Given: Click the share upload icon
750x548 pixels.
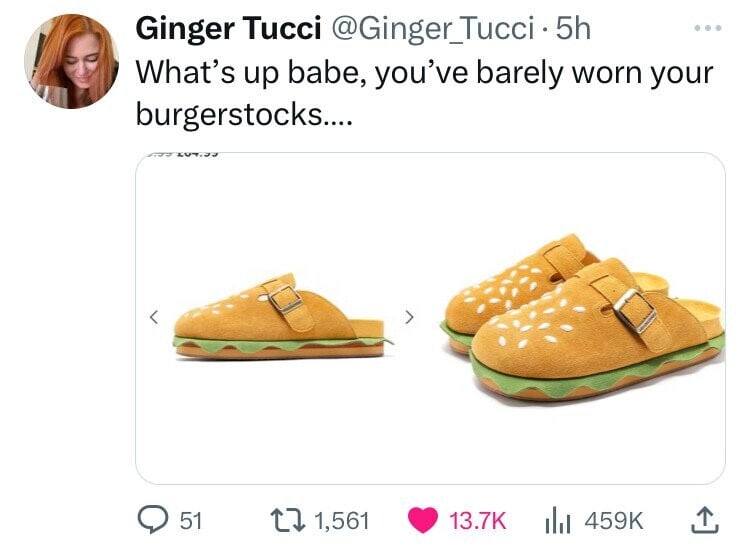Looking at the screenshot, I should 706,520.
